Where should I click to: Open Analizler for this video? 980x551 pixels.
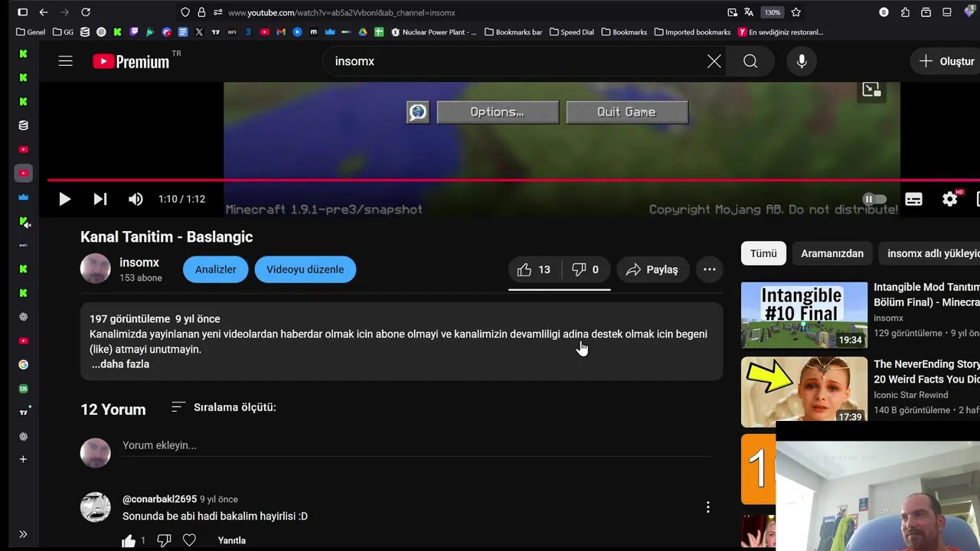pos(215,269)
